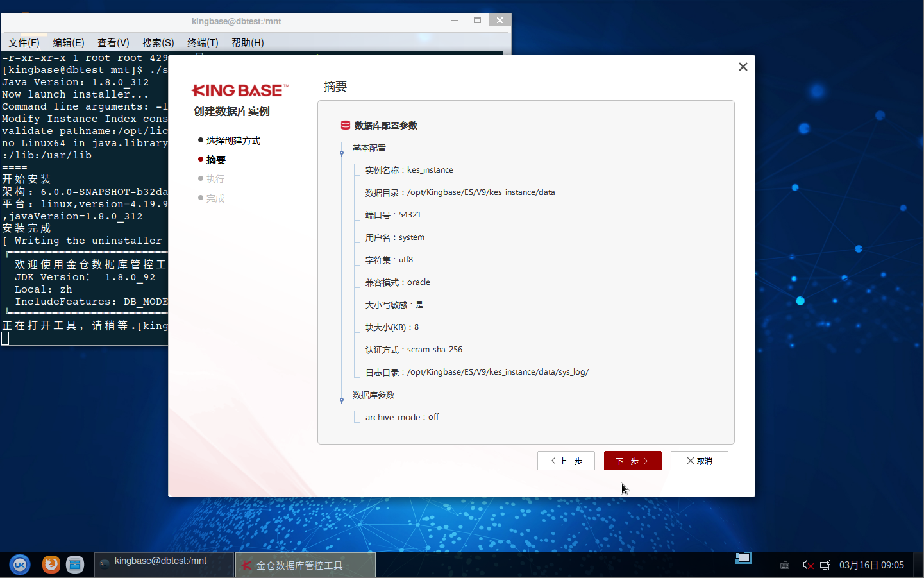
Task: Click the 块大小(KB): 8 row
Action: (392, 327)
